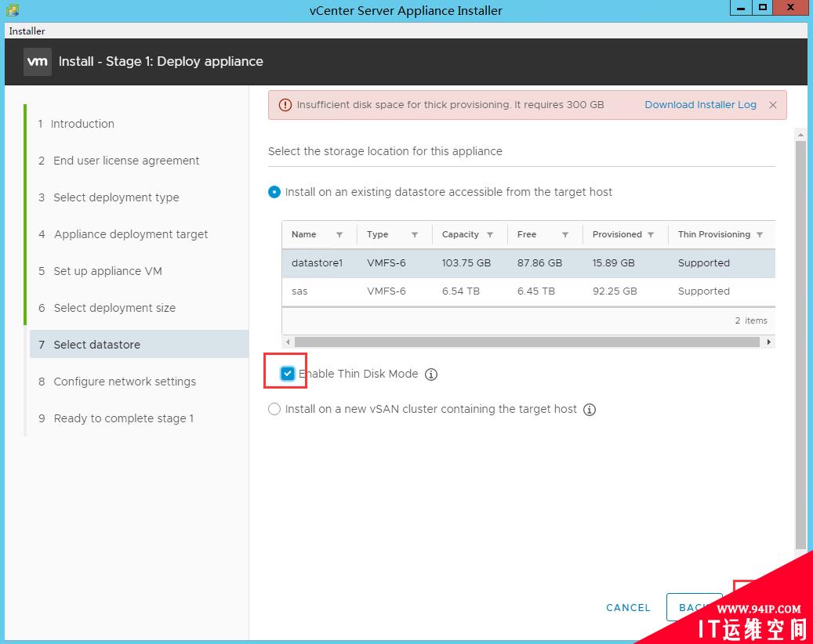Click the BACK button
The image size is (813, 644).
click(694, 607)
